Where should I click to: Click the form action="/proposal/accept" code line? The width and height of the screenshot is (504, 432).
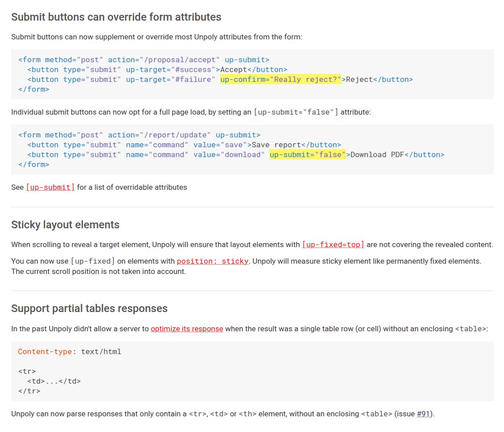coord(144,60)
